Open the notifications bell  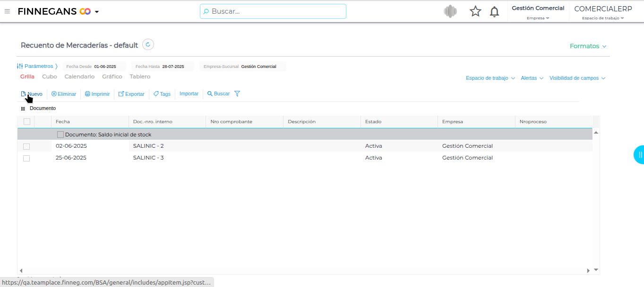494,12
